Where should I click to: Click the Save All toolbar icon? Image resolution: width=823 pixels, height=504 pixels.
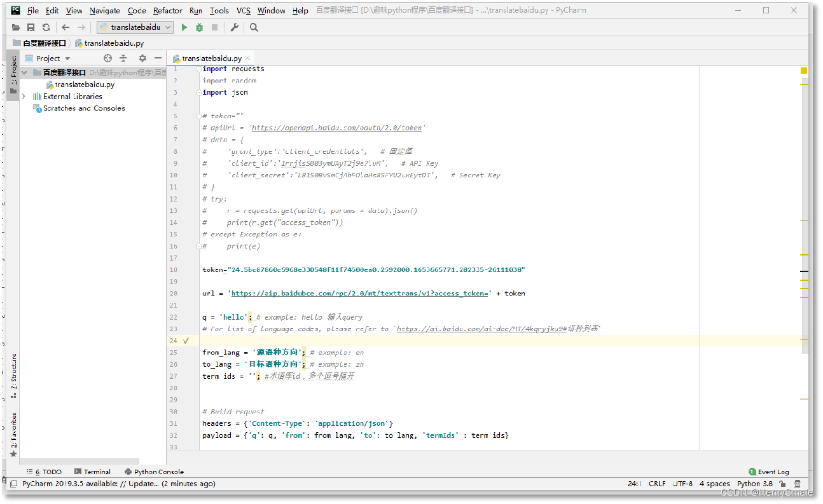(31, 27)
